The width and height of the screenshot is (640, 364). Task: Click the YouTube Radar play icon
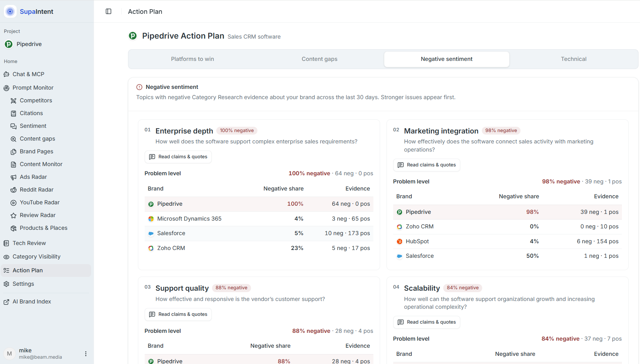pyautogui.click(x=13, y=203)
